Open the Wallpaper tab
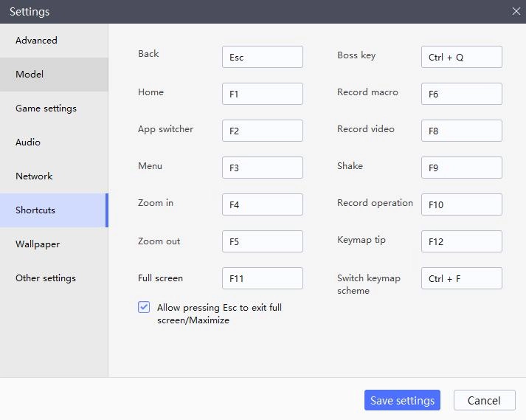Screen dimensions: 526x420 54,244
